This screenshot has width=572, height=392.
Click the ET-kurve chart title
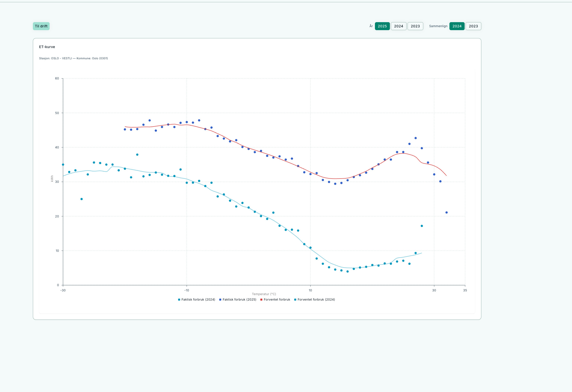click(47, 47)
